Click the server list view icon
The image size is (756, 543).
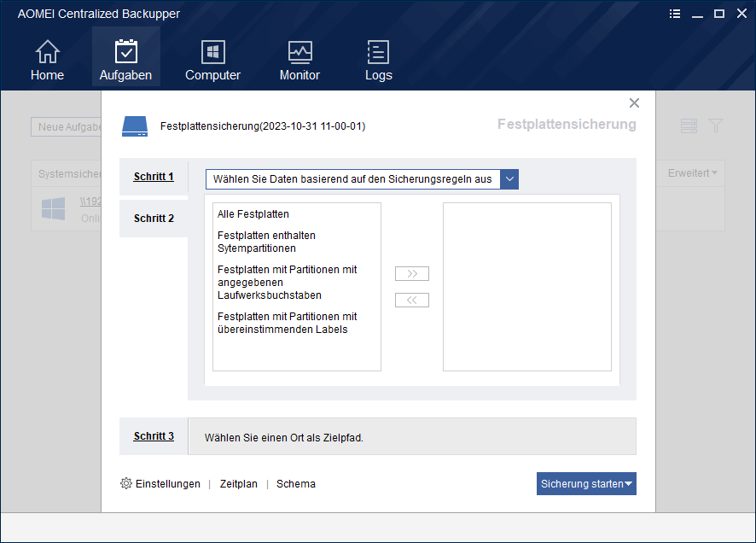(689, 126)
